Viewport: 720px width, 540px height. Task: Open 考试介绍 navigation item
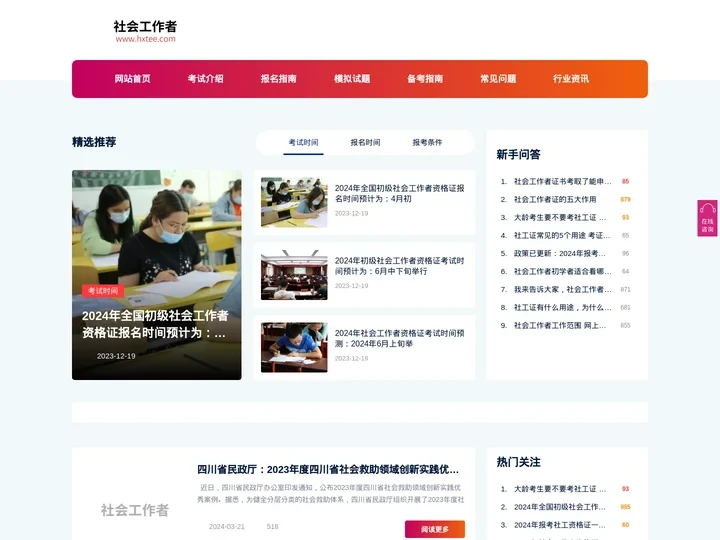[x=205, y=79]
